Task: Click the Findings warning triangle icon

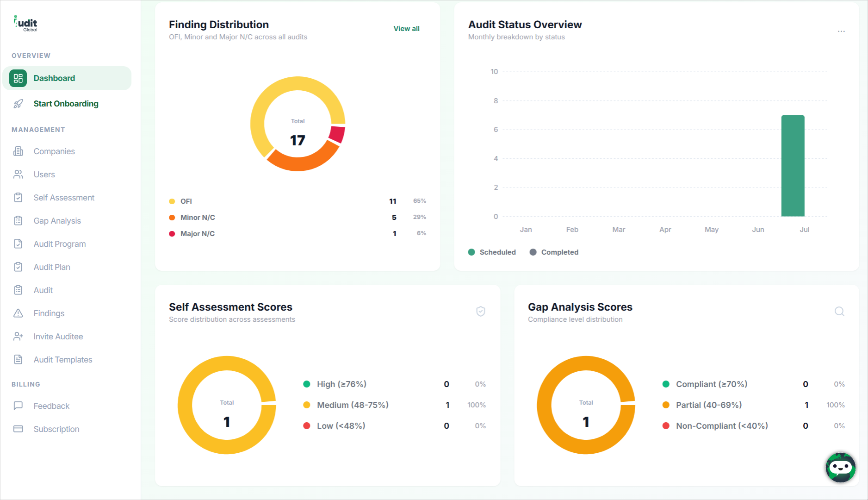Action: pos(18,313)
